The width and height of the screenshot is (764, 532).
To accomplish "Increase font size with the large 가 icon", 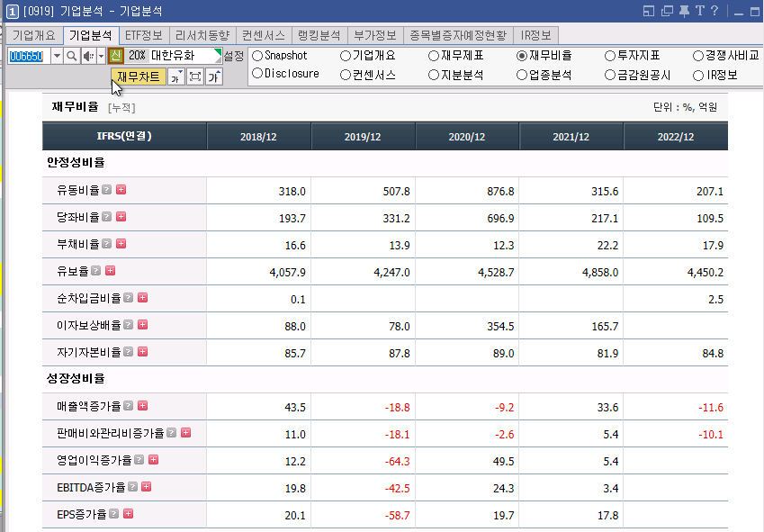I will (x=214, y=77).
